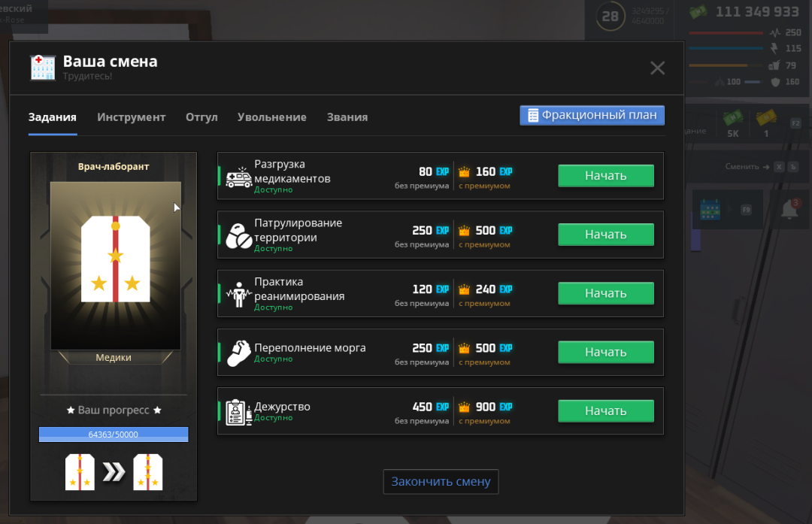The image size is (812, 524).
Task: Click the pills icon for Патрулирование территории
Action: point(238,235)
